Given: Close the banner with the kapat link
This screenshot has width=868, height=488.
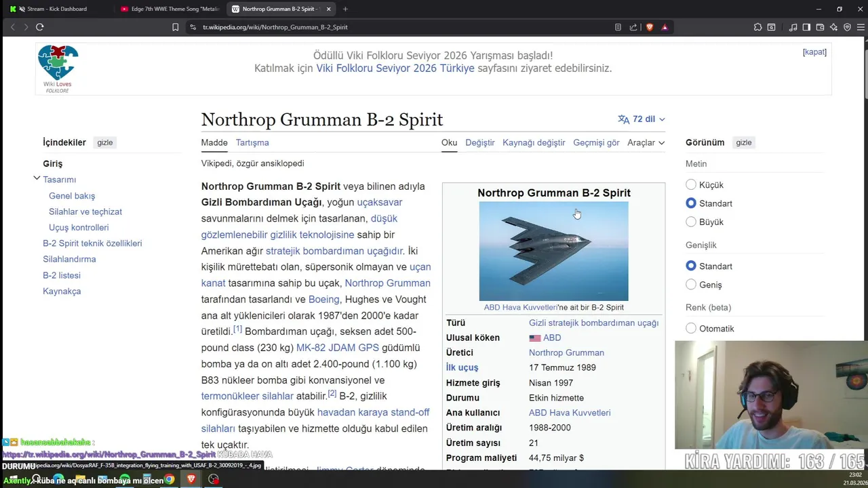Looking at the screenshot, I should tap(814, 52).
